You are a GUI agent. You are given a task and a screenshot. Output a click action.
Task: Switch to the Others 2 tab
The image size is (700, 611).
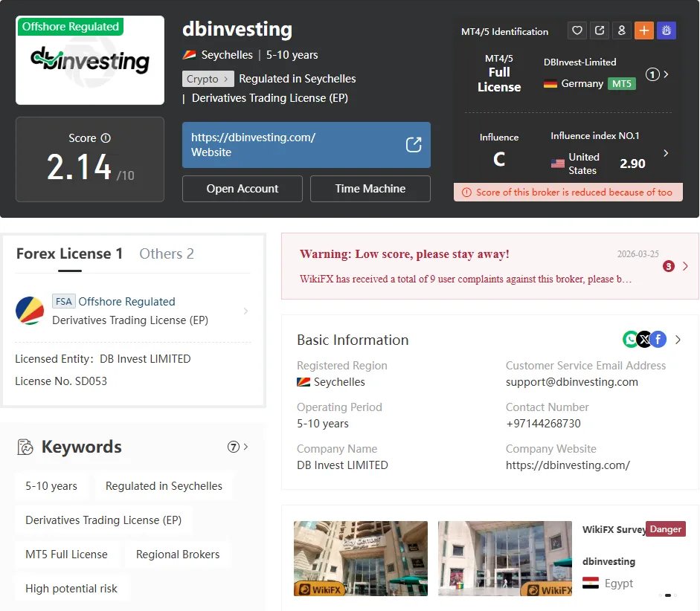(167, 253)
